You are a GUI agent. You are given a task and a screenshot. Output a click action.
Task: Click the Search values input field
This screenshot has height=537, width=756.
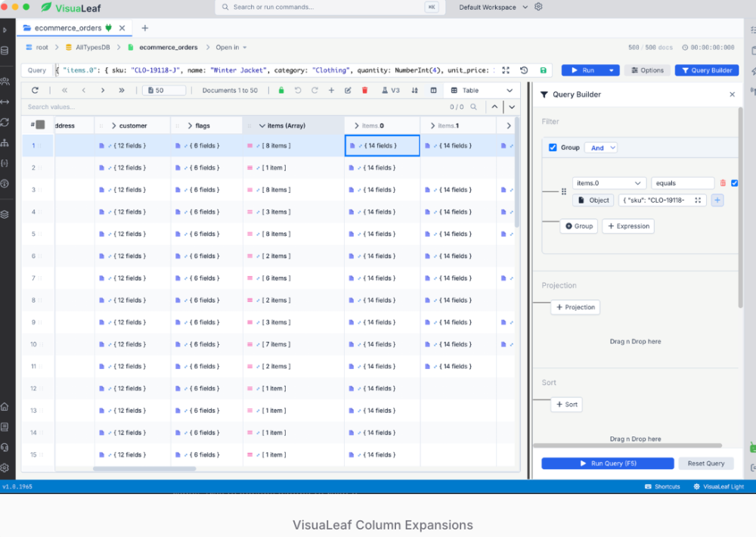[x=231, y=107]
